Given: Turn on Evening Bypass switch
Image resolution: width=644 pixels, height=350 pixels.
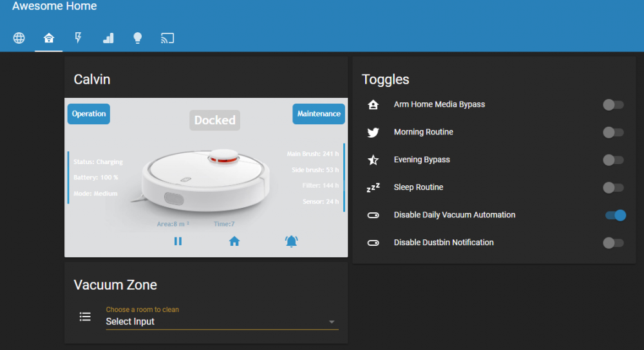Looking at the screenshot, I should 614,160.
